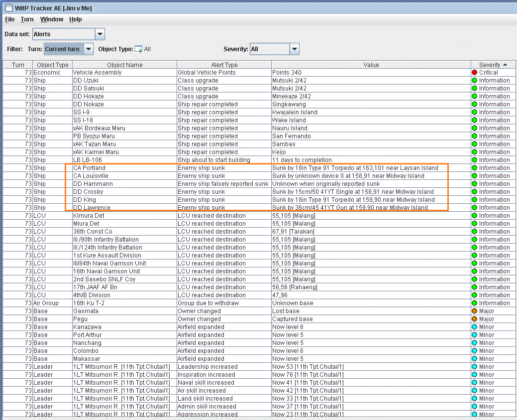Image resolution: width=517 pixels, height=420 pixels.
Task: Select DD King object name
Action: coord(85,200)
